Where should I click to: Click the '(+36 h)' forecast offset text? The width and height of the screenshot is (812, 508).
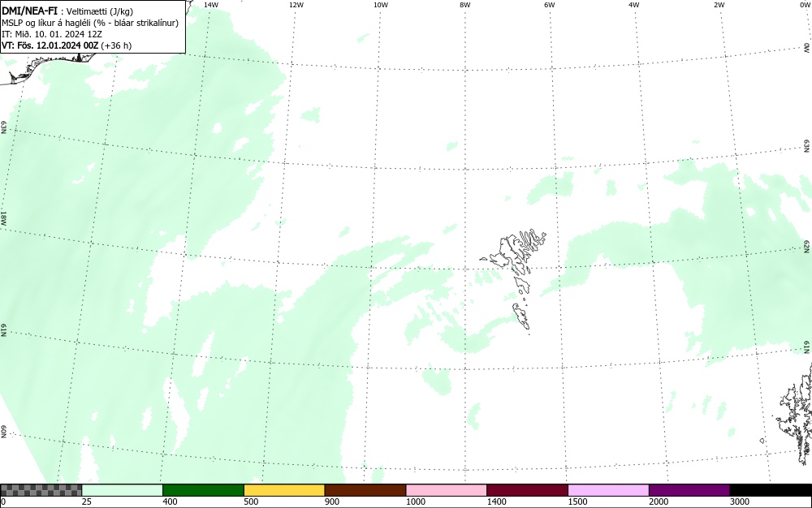pos(116,45)
